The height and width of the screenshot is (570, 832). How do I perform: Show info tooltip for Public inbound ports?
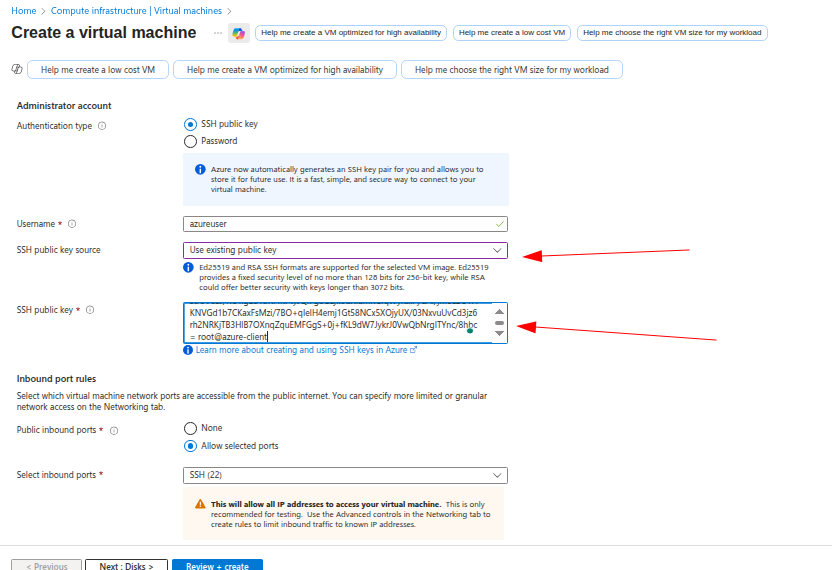click(x=114, y=430)
